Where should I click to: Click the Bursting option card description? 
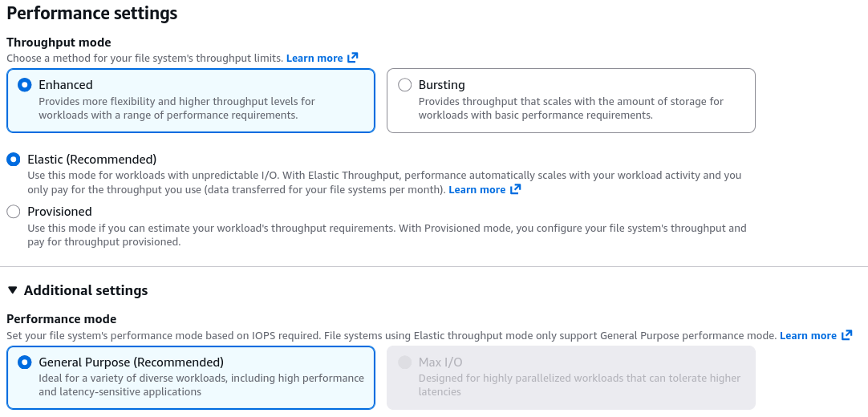(570, 108)
